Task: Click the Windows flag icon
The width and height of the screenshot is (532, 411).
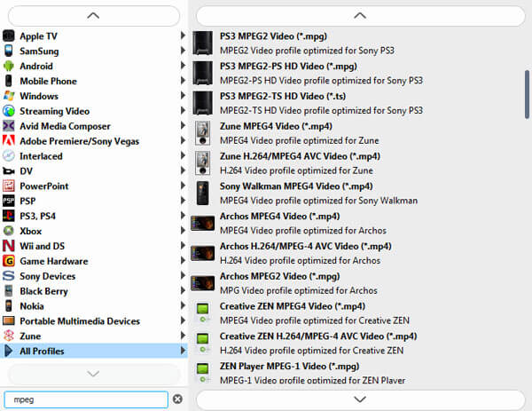Action: click(9, 96)
